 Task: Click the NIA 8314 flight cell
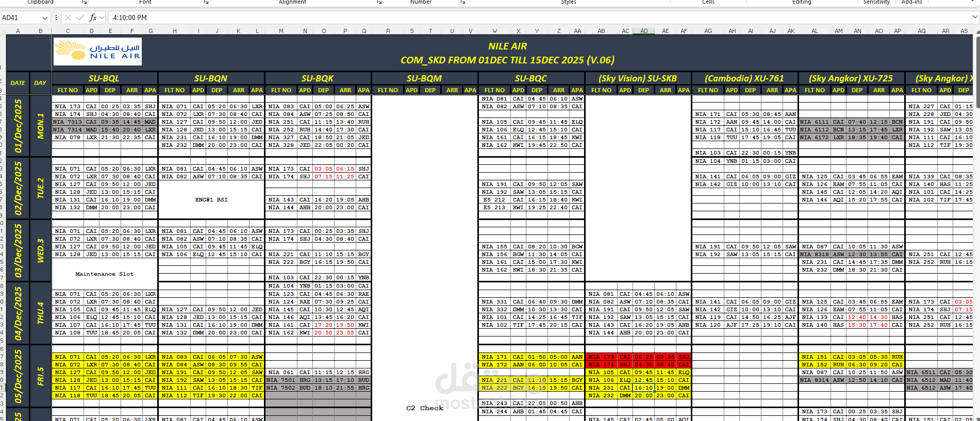(x=815, y=380)
